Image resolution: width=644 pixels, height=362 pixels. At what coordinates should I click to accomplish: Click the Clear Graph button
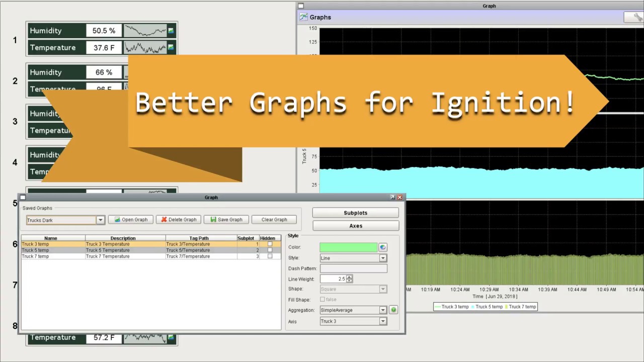coord(274,220)
